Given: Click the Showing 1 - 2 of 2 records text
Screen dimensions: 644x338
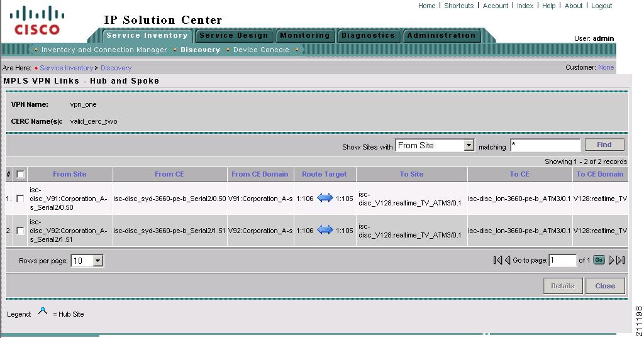Looking at the screenshot, I should pos(586,161).
